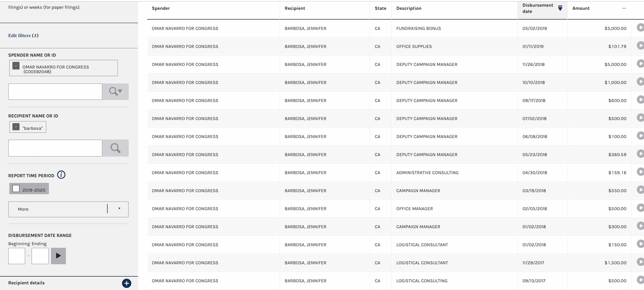Open details arrow for 05/02/2019 fundraising bonus row

tap(640, 27)
